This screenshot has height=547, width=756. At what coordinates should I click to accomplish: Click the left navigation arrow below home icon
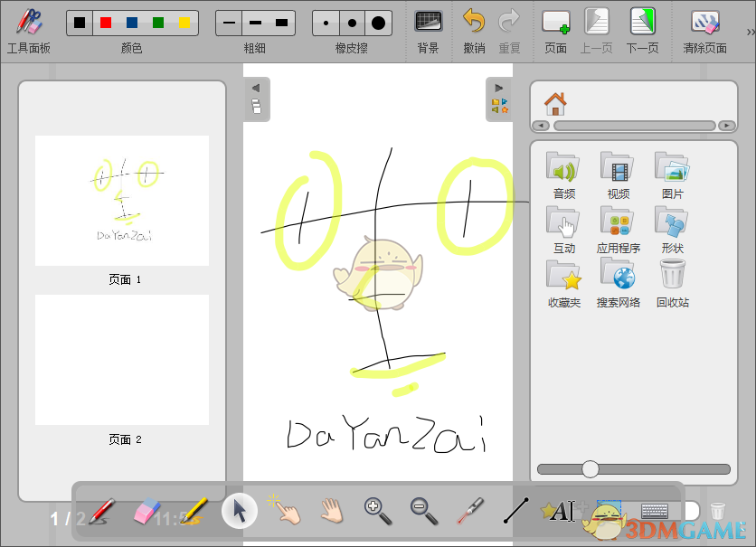543,125
